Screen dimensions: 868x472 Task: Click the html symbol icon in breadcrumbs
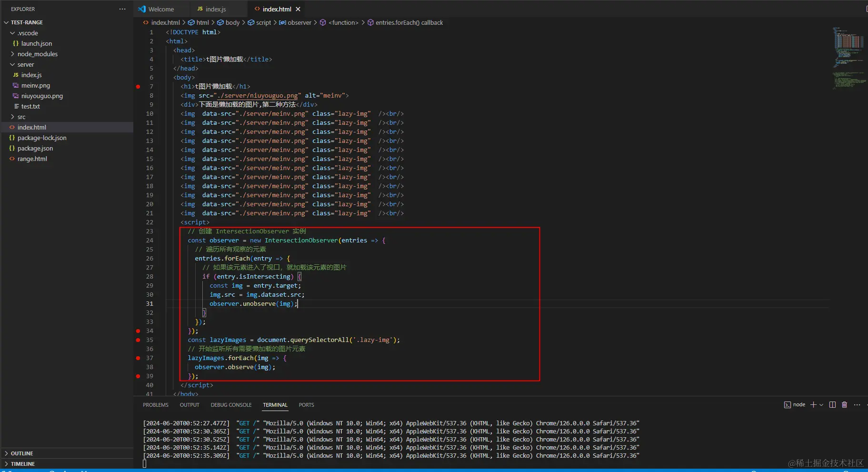(x=191, y=22)
